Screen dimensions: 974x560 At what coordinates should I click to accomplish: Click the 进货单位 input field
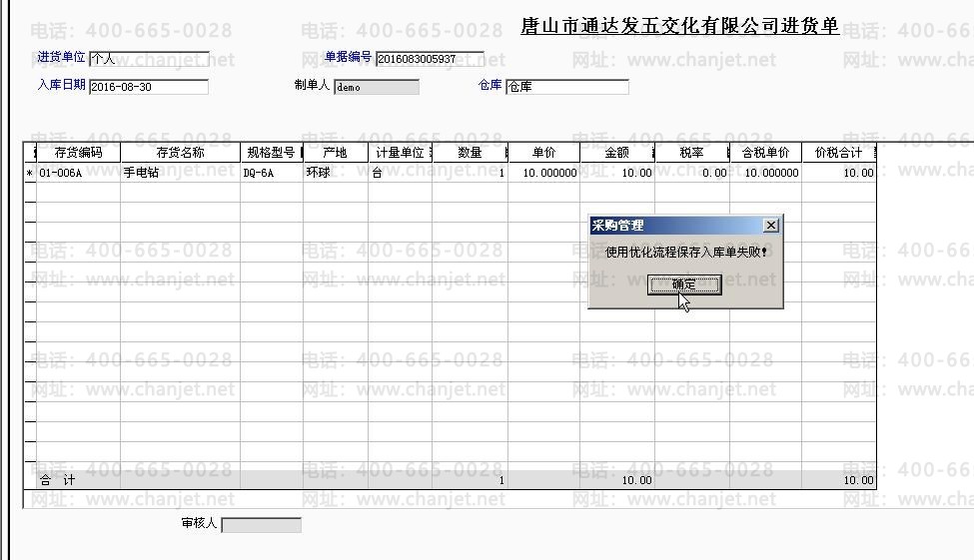(x=149, y=59)
